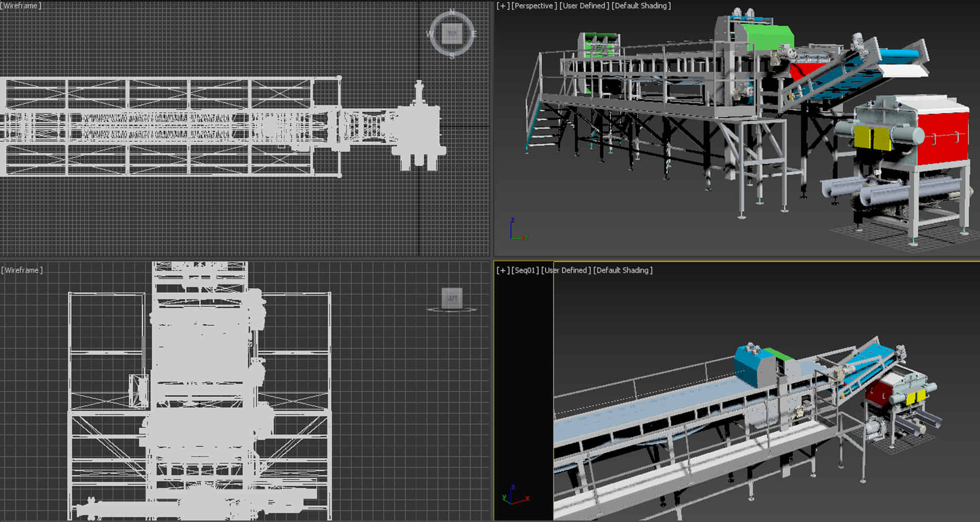Open the bottom-left viewport's Wireframe label menu

click(21, 270)
